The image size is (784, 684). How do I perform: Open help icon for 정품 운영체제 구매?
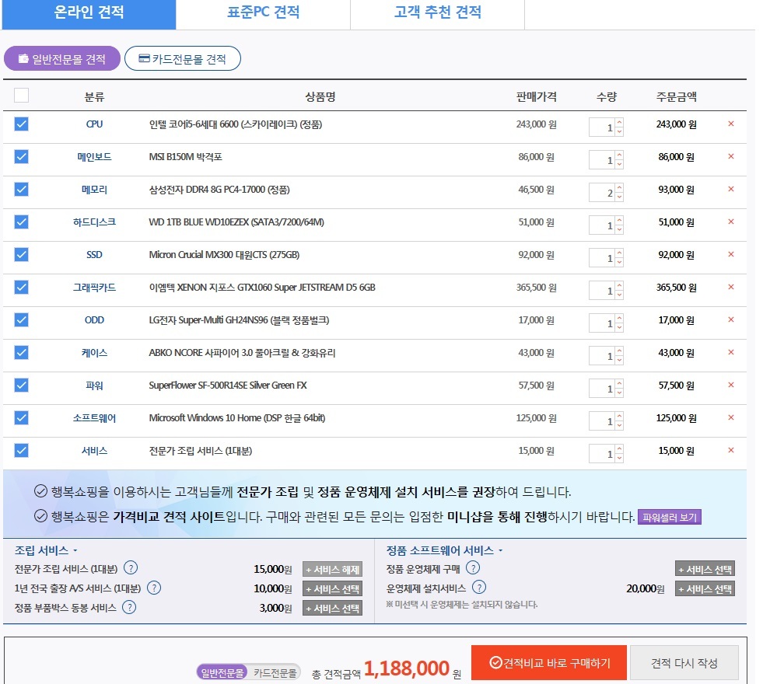473,568
